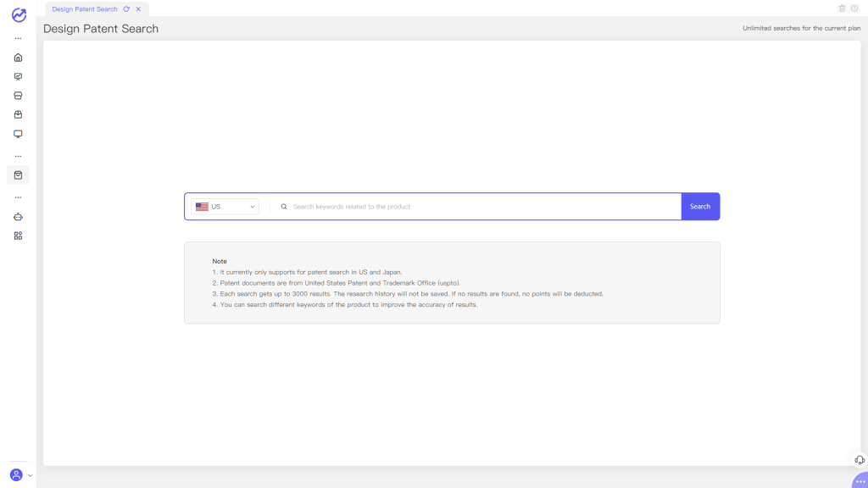Click 'Unlimited searches for the current plan'
This screenshot has height=488, width=868.
[x=802, y=28]
